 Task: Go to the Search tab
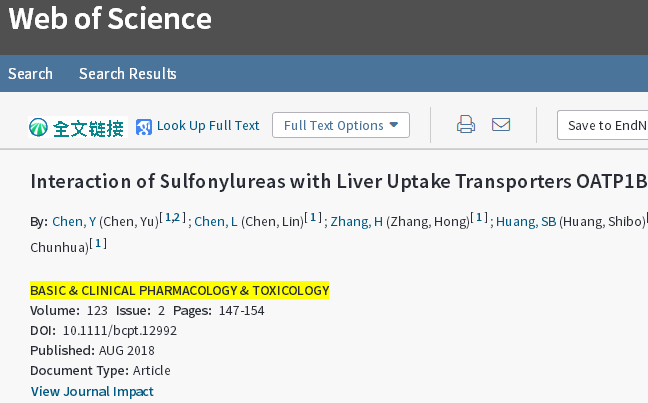[x=30, y=73]
